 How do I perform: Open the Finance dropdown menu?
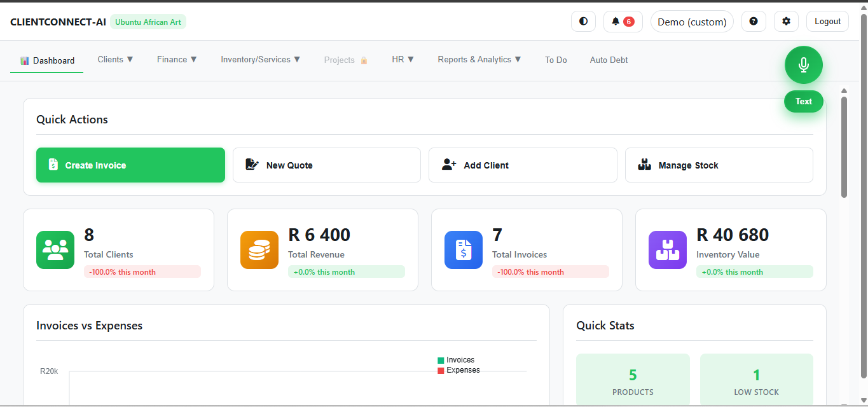(177, 59)
